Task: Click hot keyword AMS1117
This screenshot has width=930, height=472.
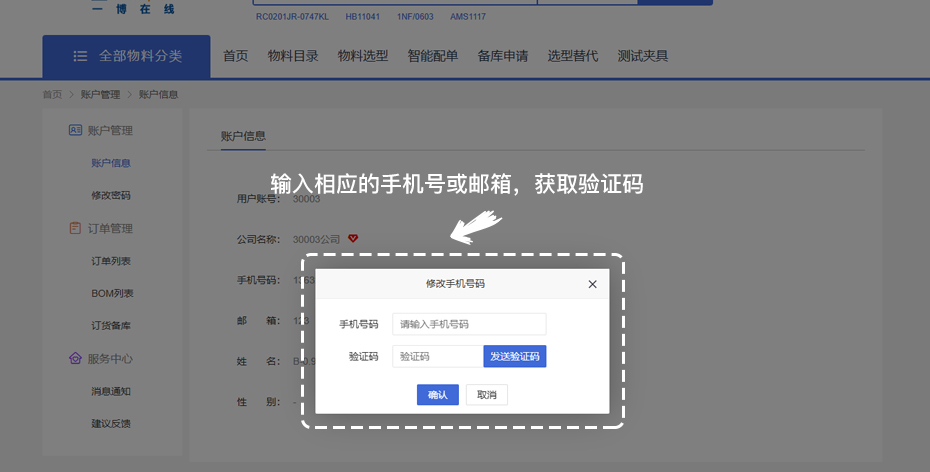Action: (468, 17)
